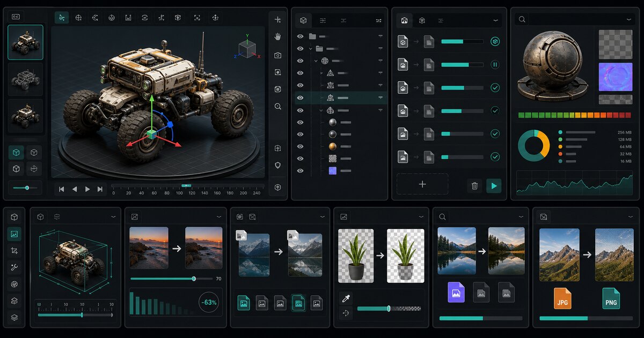Switch to the outliner sliders tab
Image resolution: width=644 pixels, height=338 pixels.
(323, 20)
